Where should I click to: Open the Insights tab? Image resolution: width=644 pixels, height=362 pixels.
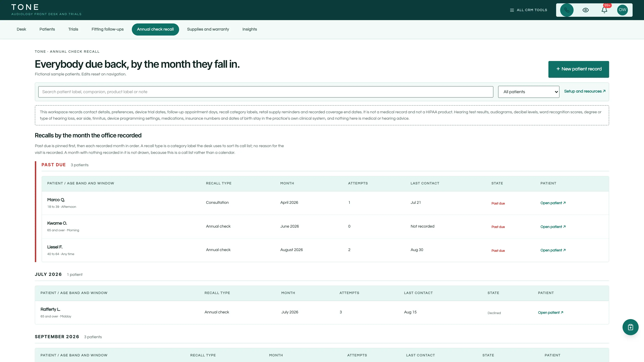250,29
